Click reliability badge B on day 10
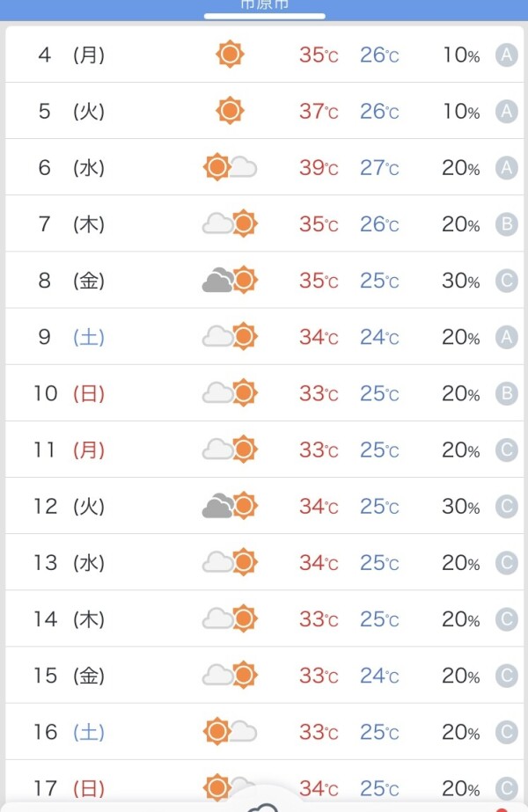The width and height of the screenshot is (528, 812). (x=506, y=393)
